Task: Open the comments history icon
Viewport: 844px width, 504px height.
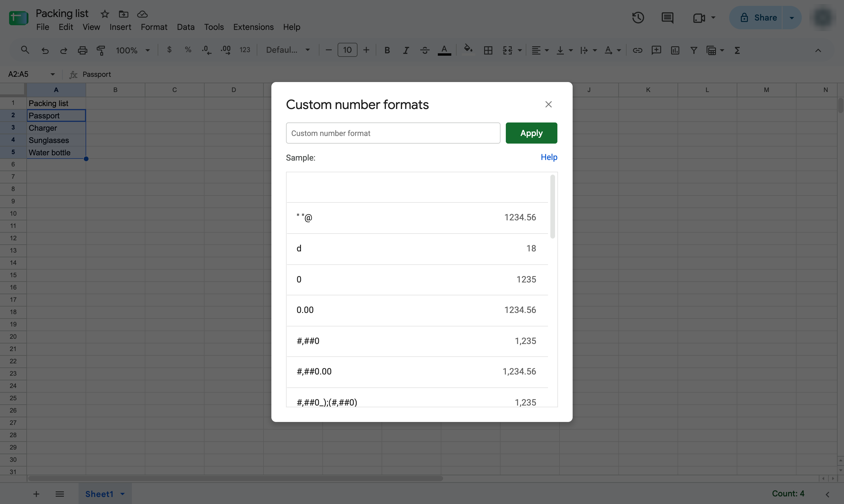Action: (667, 18)
